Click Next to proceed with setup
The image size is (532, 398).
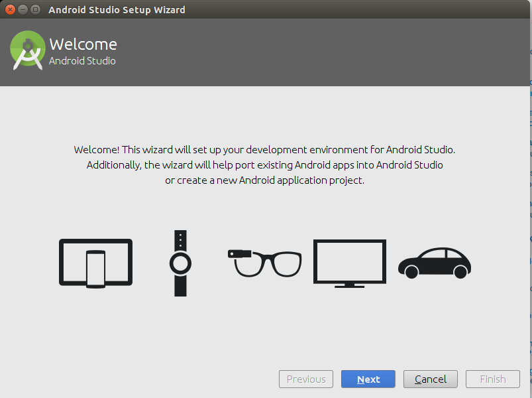tap(368, 379)
